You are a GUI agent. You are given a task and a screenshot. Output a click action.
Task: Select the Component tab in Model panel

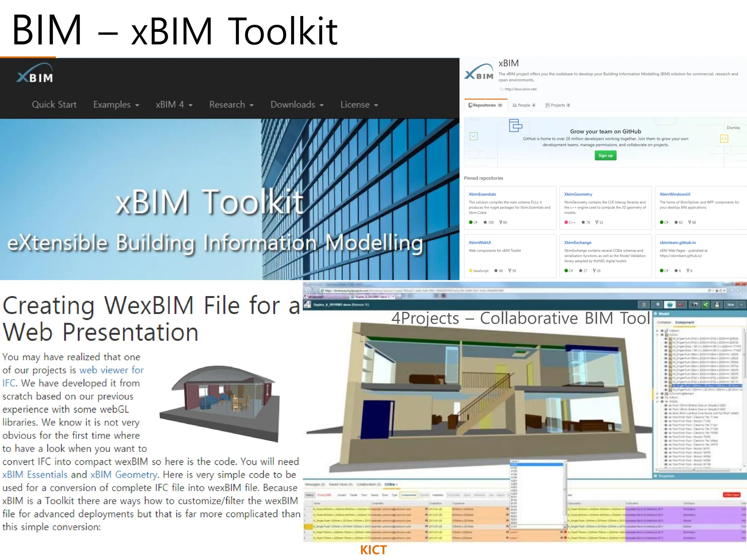[684, 323]
